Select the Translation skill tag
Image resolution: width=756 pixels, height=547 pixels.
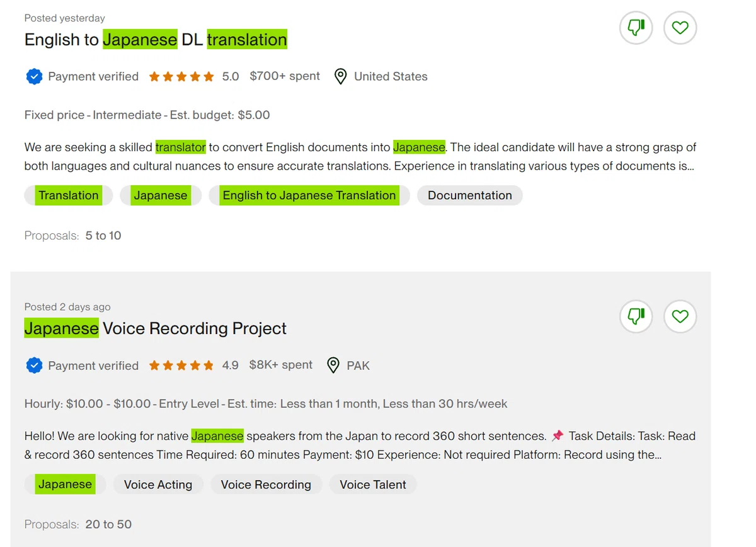(69, 195)
